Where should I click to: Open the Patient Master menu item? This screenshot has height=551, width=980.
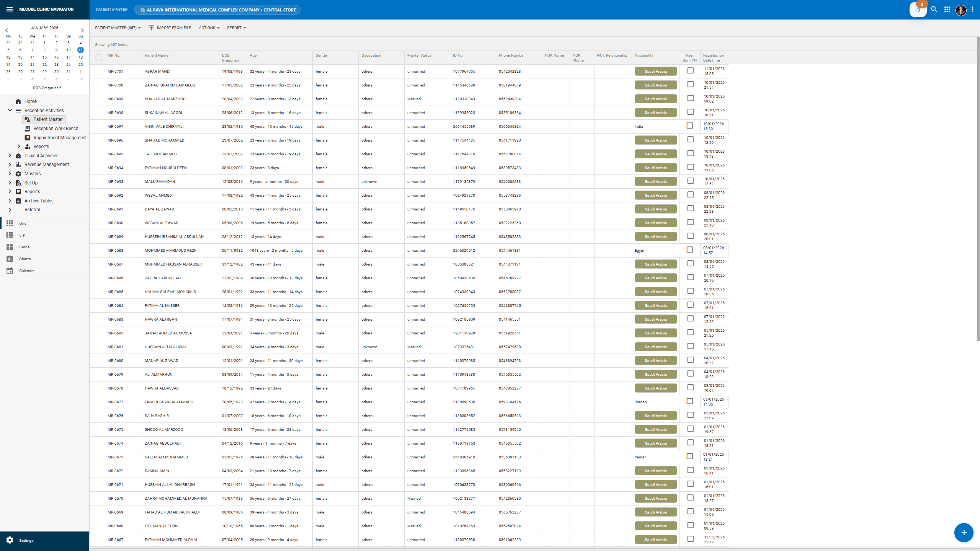pos(47,119)
